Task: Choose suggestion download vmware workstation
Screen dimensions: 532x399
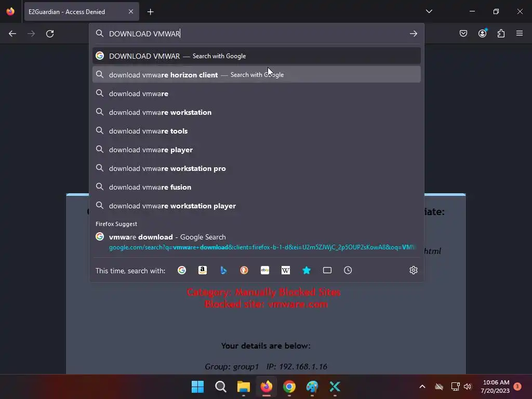Action: pyautogui.click(x=257, y=112)
